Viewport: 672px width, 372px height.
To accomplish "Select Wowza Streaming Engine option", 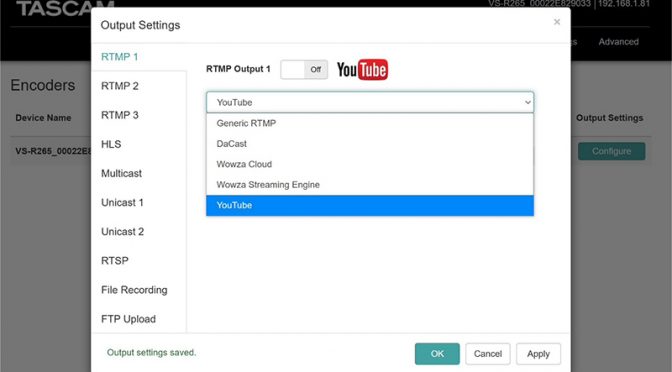I will coord(370,185).
